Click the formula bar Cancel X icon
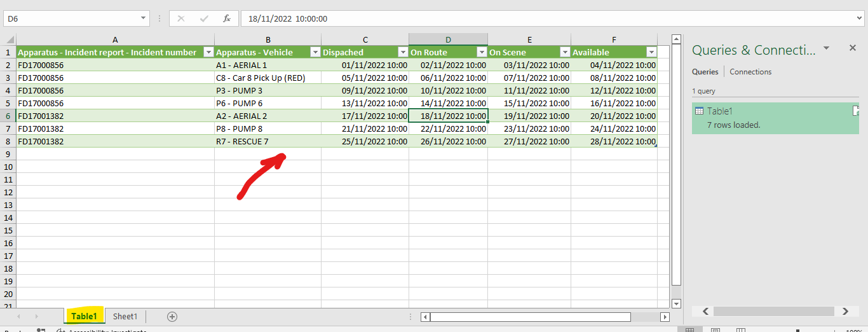 181,19
